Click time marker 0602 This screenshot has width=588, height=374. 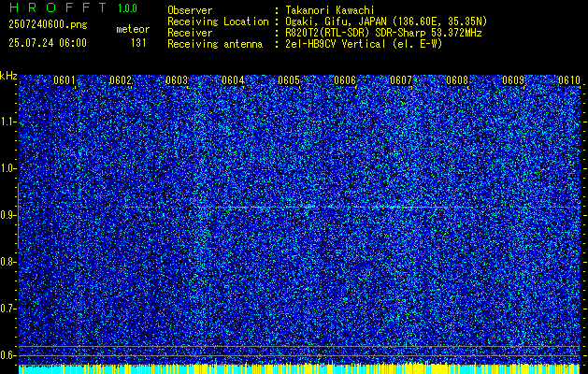pyautogui.click(x=121, y=80)
